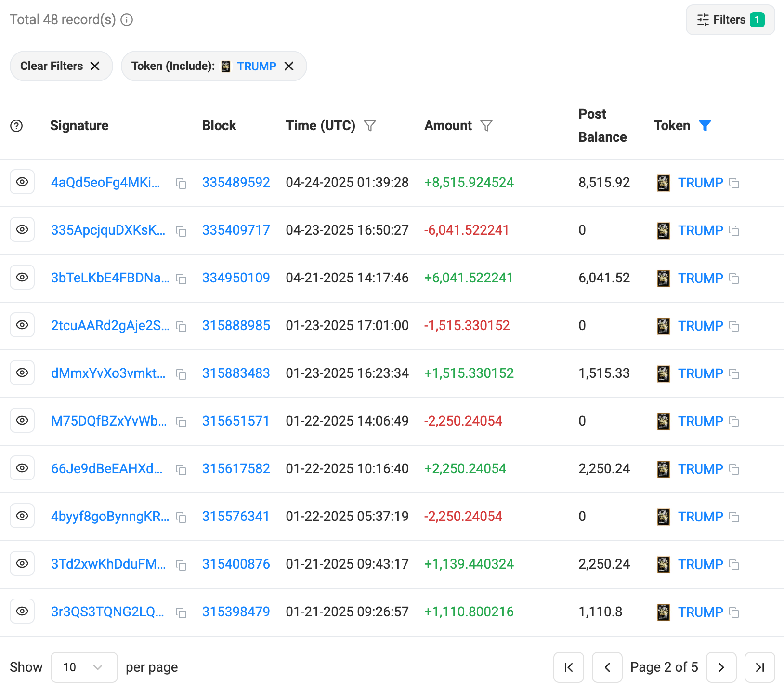Open block 315888985 link
The width and height of the screenshot is (784, 692).
pos(236,326)
